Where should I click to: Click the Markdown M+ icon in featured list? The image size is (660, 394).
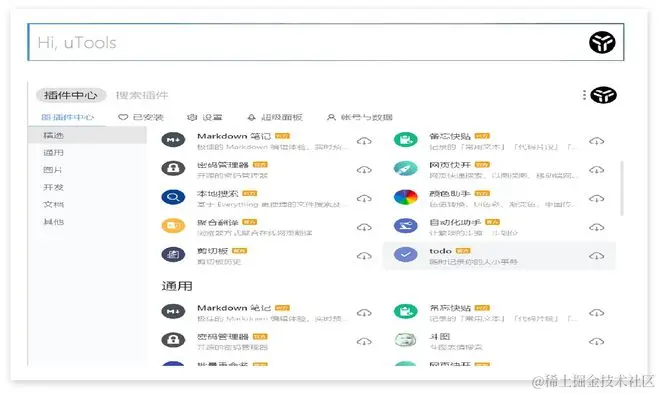pos(173,140)
